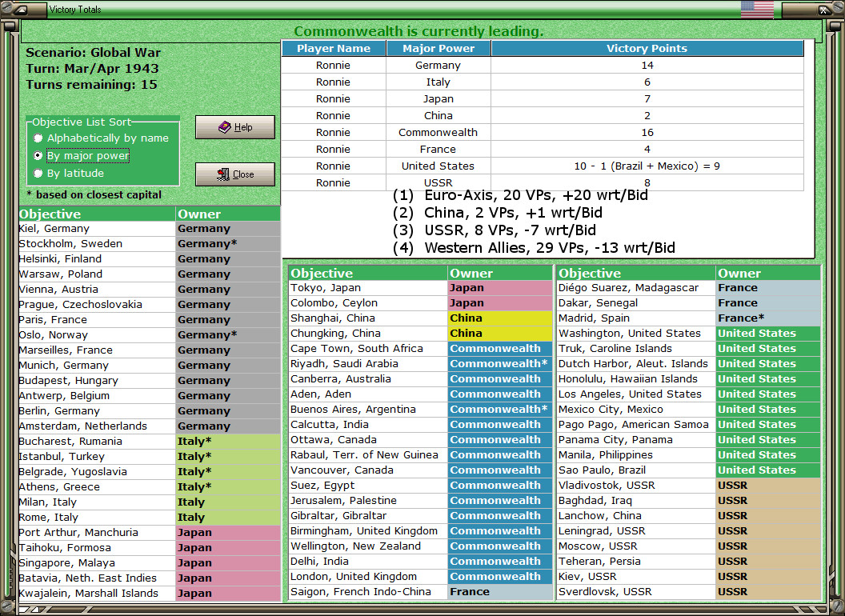The width and height of the screenshot is (845, 616).
Task: Select the Germany row with 14 points
Action: pyautogui.click(x=543, y=66)
